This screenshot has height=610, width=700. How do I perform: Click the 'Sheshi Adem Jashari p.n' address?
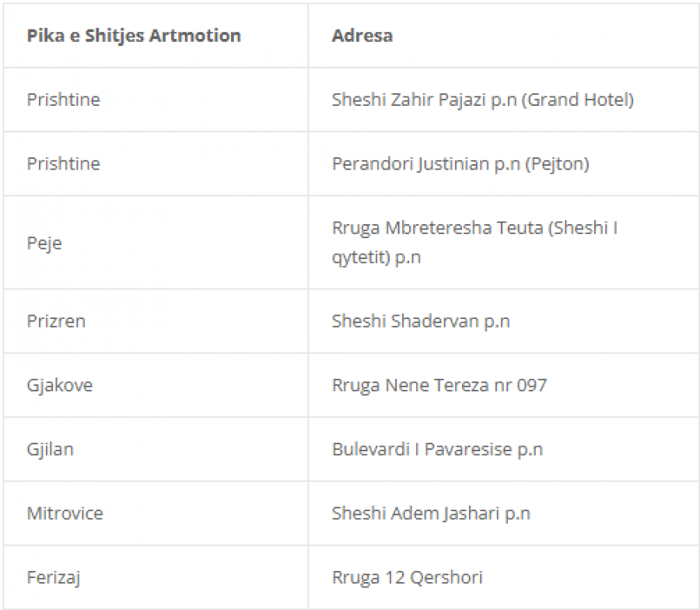[x=431, y=513]
